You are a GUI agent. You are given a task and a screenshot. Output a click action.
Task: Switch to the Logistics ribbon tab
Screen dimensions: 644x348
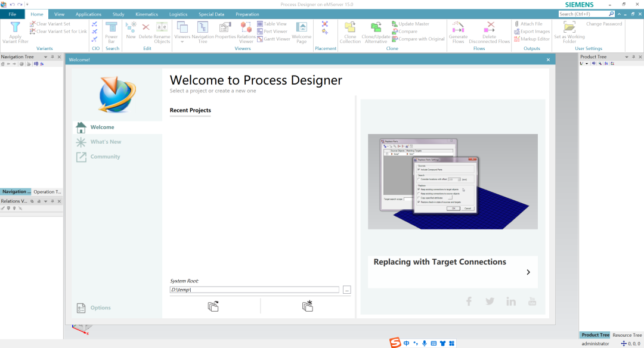178,14
